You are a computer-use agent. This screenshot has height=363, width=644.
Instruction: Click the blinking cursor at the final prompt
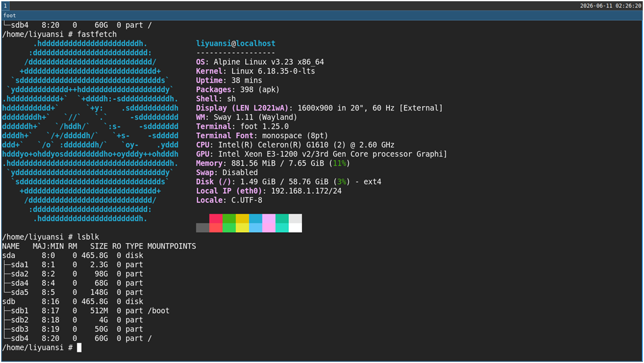point(79,348)
